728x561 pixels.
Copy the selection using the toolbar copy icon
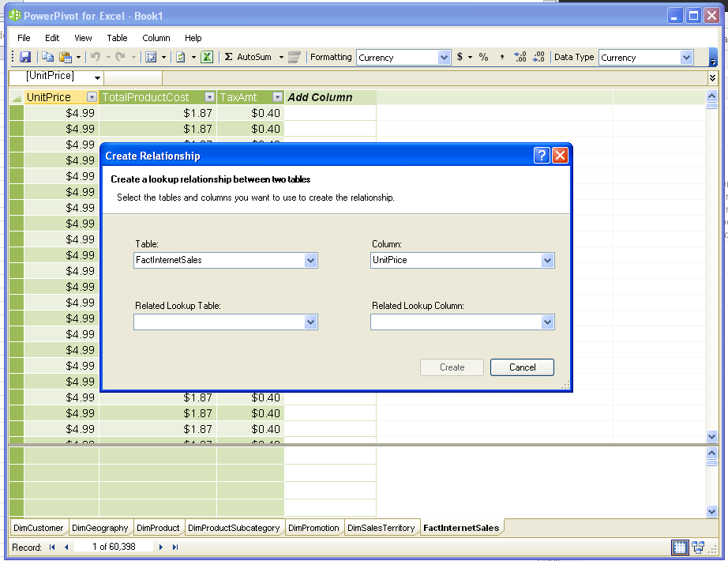tap(47, 57)
